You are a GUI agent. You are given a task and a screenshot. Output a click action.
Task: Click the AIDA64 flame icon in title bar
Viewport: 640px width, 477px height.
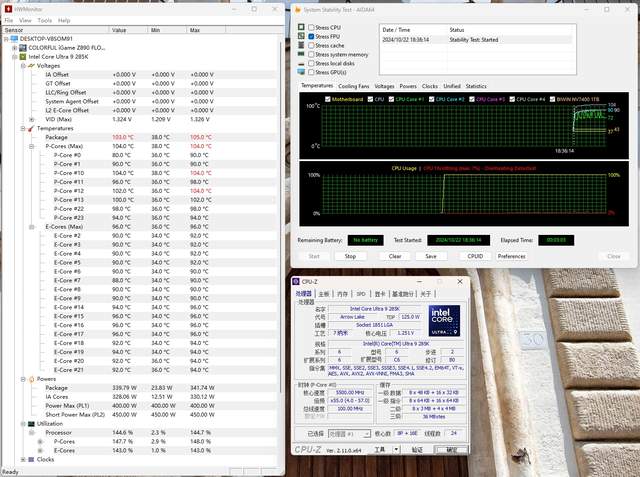[x=298, y=9]
